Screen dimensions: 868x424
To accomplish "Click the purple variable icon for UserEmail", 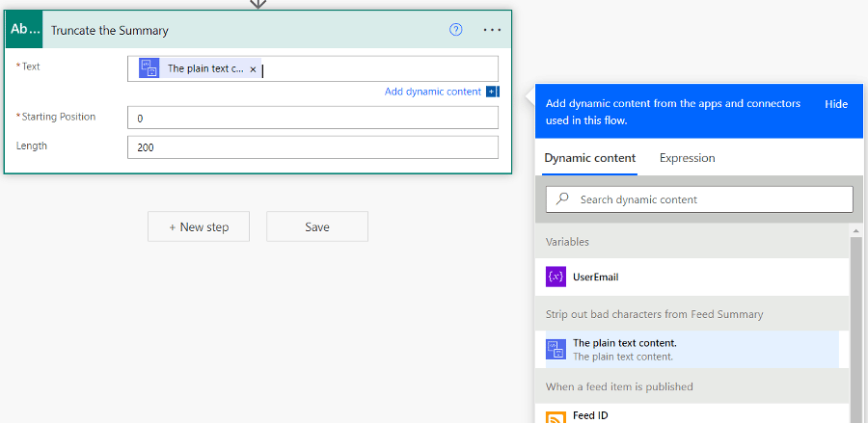I will tap(556, 277).
